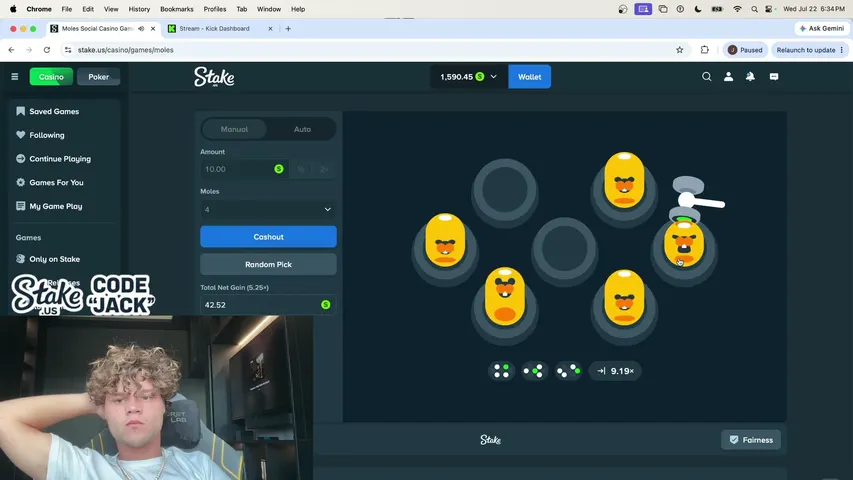Click the Ask Gemini button

pos(821,28)
